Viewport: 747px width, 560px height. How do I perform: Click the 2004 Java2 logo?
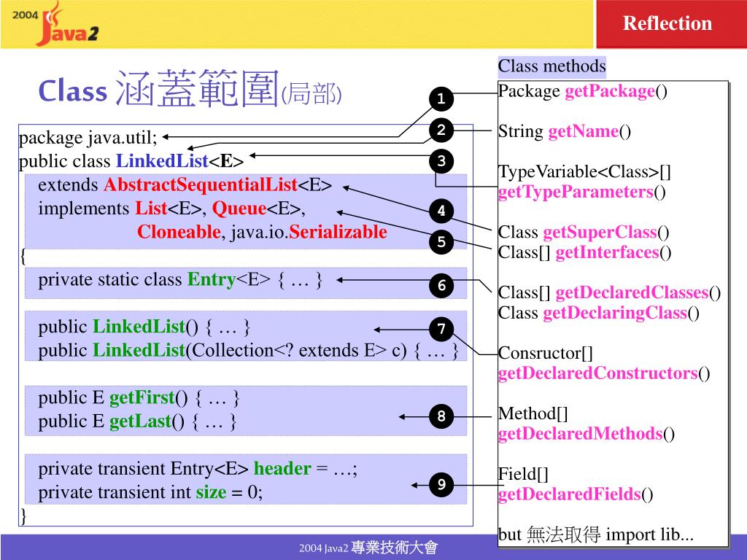pos(55,24)
